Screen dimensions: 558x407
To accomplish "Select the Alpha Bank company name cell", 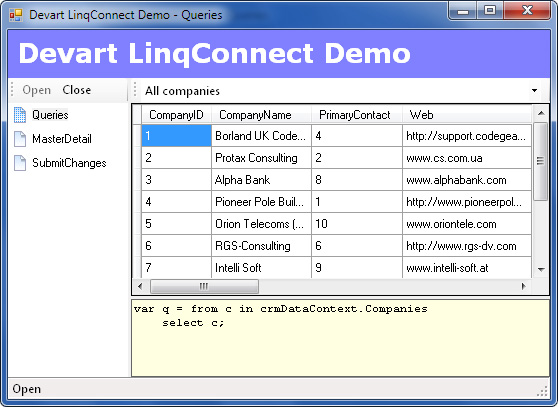I will click(x=261, y=180).
